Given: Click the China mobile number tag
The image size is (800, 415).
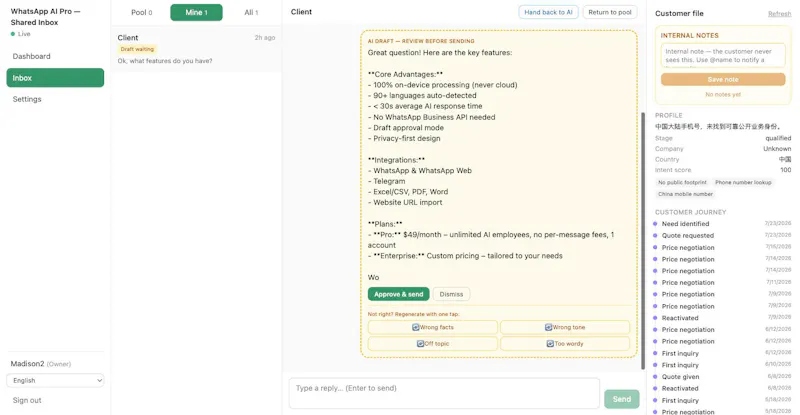Looking at the screenshot, I should coord(685,194).
